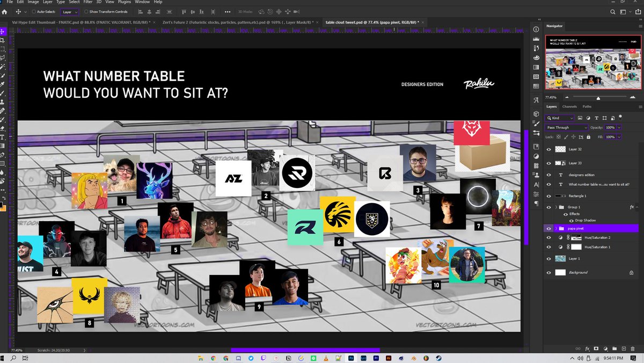Open the search magnifier icon at top right

pyautogui.click(x=613, y=11)
